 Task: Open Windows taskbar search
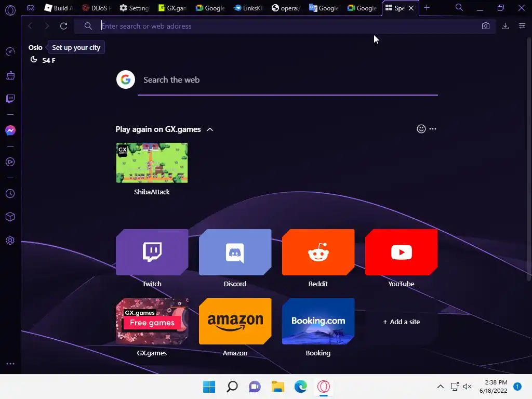point(232,387)
